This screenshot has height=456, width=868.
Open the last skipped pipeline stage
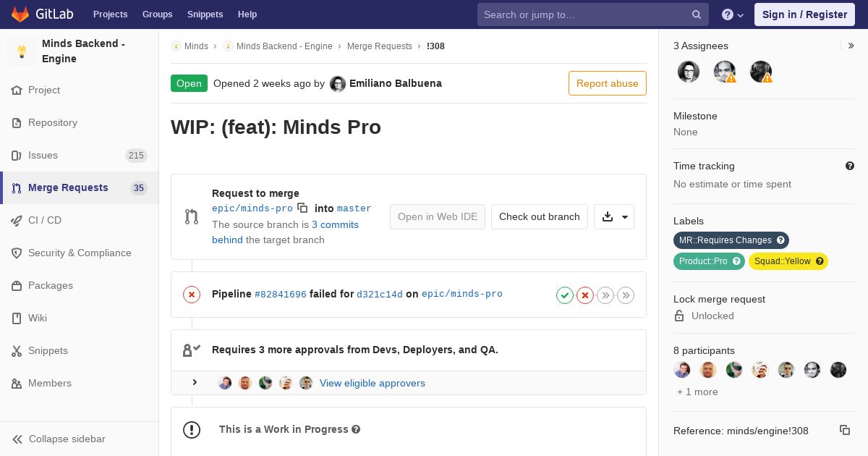(x=626, y=295)
